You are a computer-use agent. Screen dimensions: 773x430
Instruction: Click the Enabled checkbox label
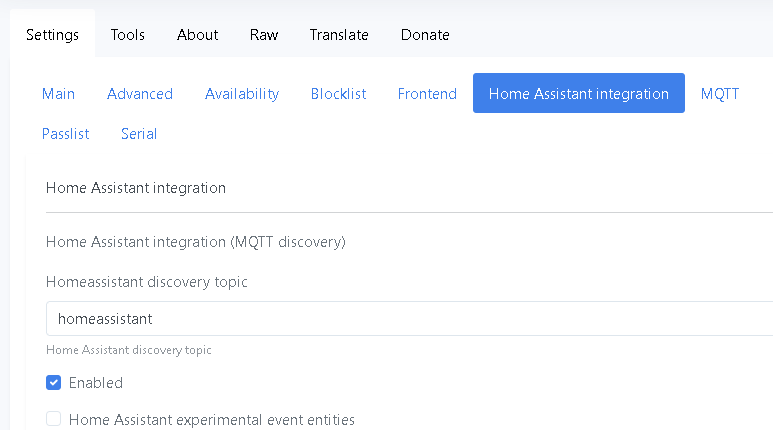pos(96,383)
